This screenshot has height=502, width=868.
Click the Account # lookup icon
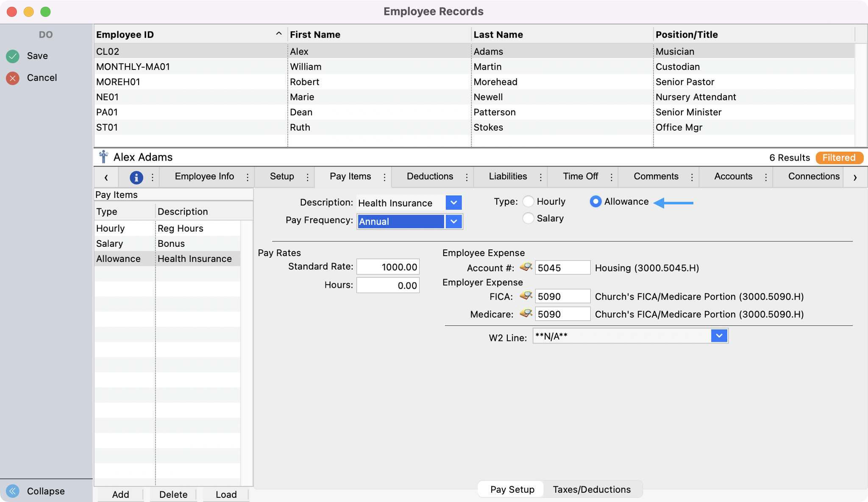[526, 268]
